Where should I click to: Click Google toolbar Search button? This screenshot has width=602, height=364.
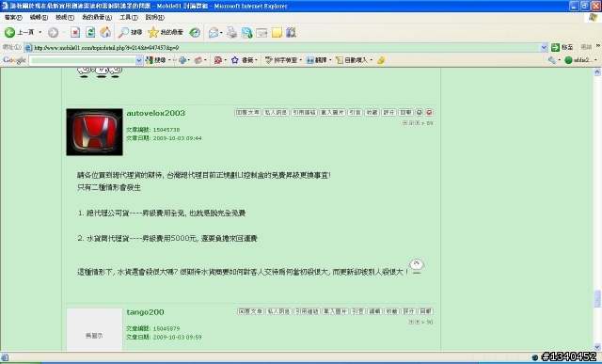pyautogui.click(x=156, y=60)
